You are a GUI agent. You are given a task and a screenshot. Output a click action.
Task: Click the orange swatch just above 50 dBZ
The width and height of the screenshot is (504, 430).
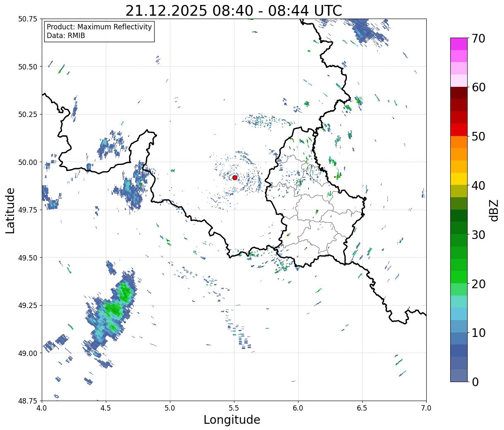[x=459, y=142]
